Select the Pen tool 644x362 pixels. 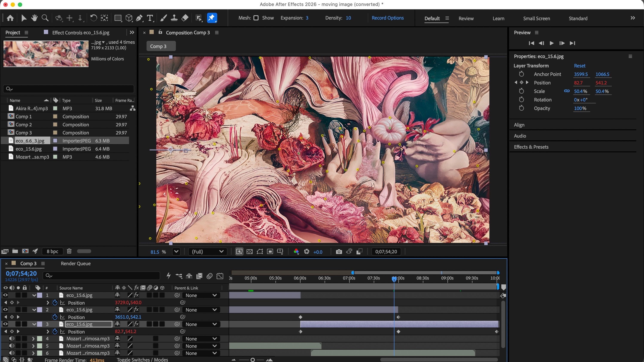[x=140, y=18]
